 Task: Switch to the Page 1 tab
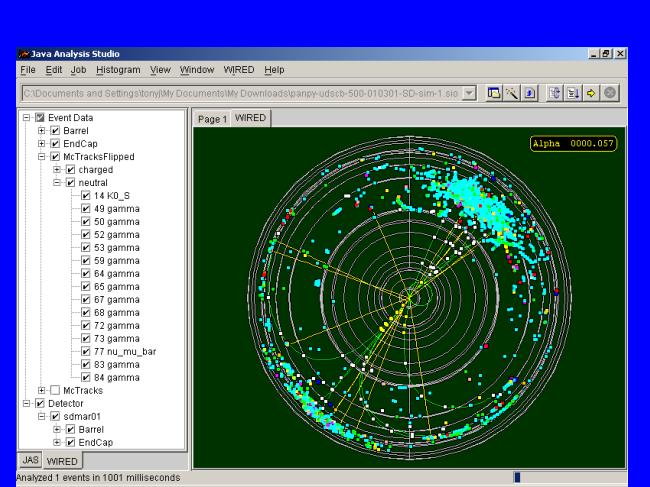[212, 119]
